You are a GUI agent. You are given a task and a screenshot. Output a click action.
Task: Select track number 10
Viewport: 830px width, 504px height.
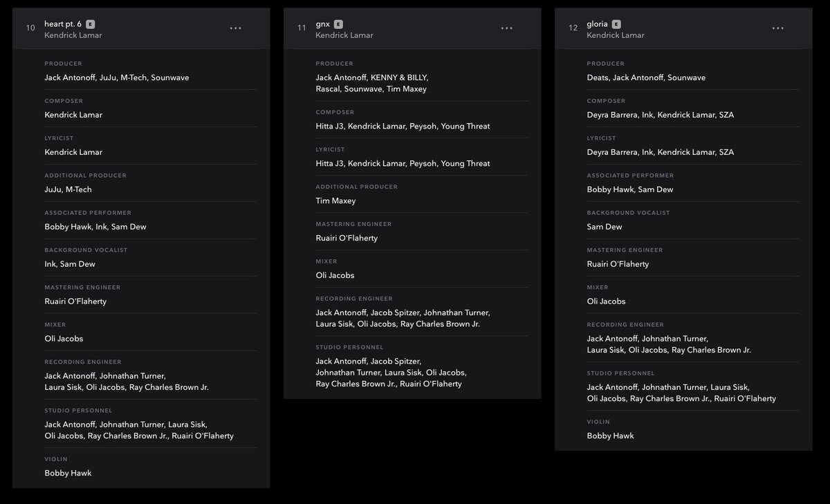pyautogui.click(x=30, y=28)
